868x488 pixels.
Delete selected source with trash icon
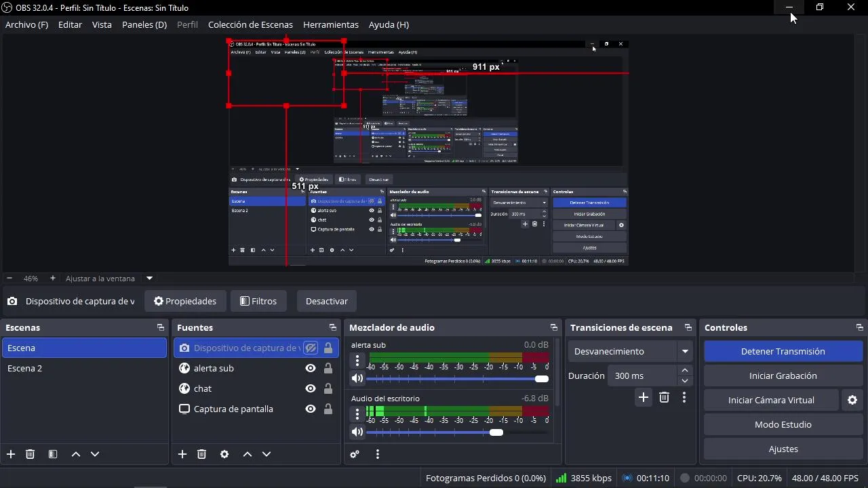[201, 454]
